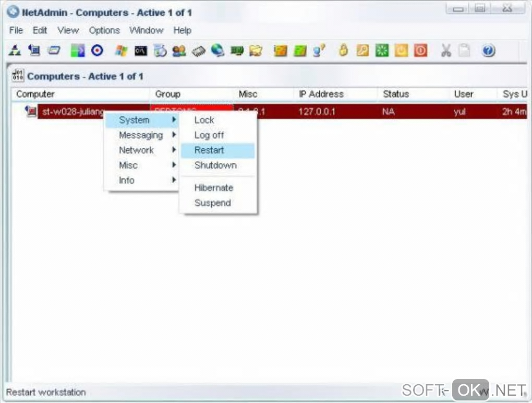Image resolution: width=532 pixels, height=403 pixels.
Task: Click the orange folder box icon
Action: coord(280,51)
